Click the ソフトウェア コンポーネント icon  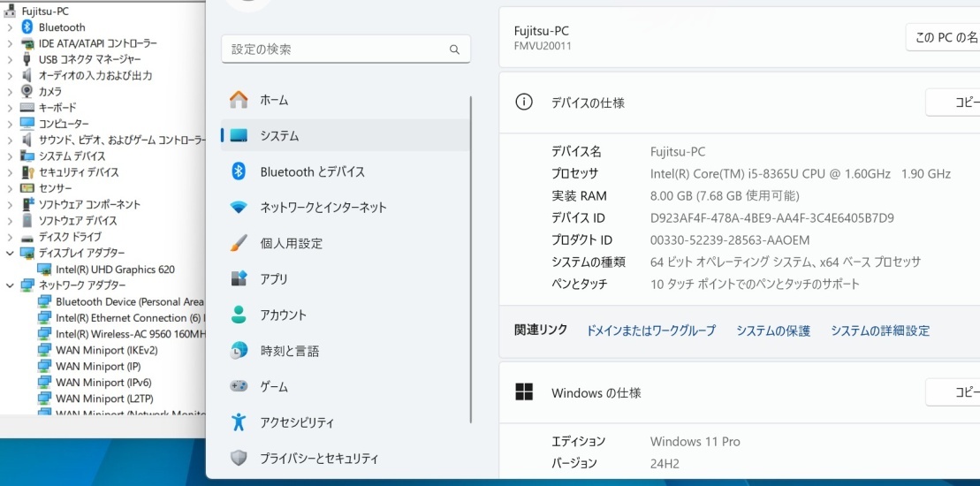27,204
